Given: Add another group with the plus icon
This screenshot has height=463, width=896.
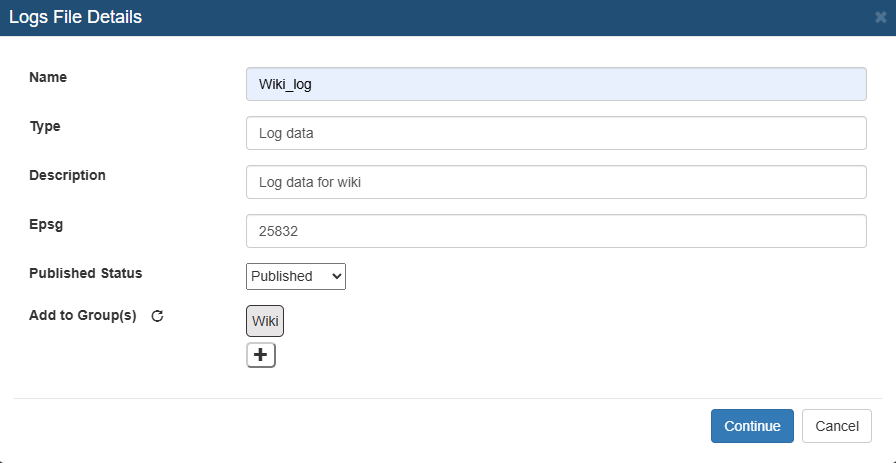Looking at the screenshot, I should point(261,355).
